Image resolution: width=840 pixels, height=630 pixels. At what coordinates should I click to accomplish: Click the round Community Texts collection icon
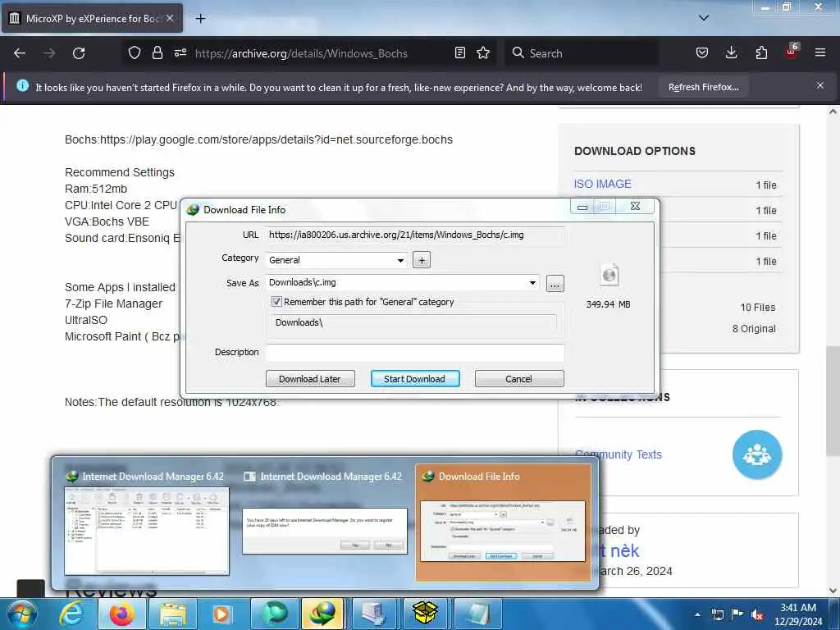[757, 454]
